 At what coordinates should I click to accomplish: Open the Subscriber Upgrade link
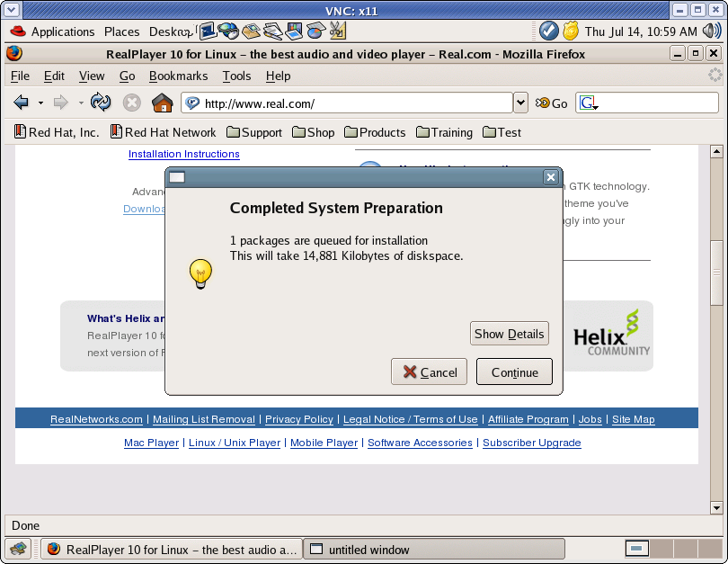click(531, 443)
